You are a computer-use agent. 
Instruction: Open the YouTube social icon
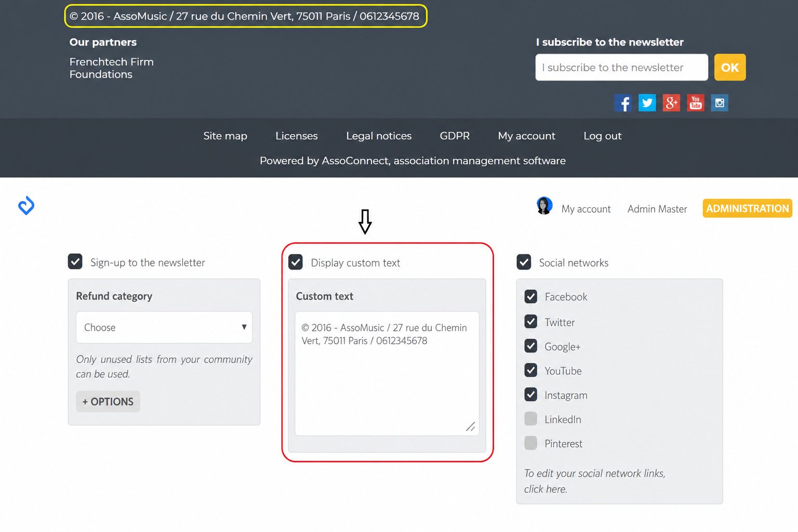pos(695,103)
